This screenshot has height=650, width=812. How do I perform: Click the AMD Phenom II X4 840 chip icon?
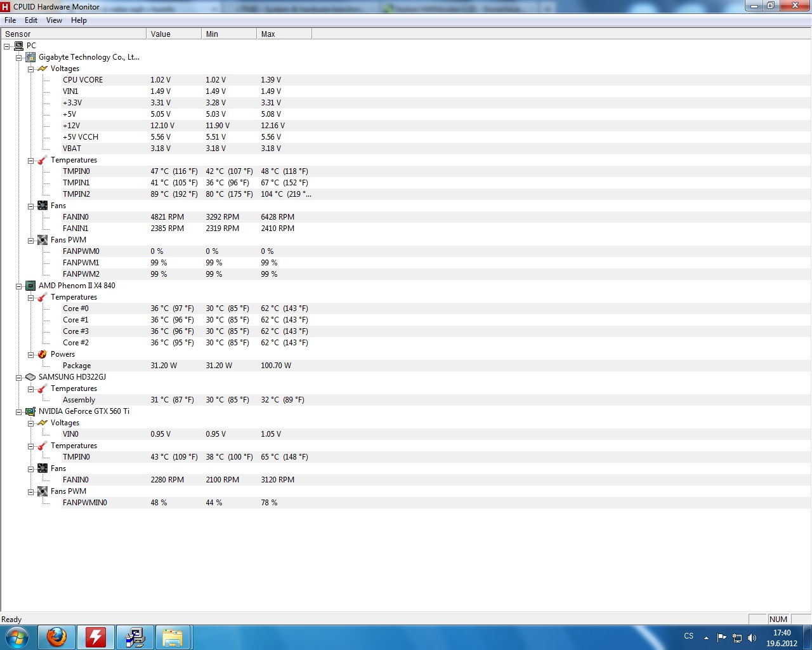(x=30, y=286)
